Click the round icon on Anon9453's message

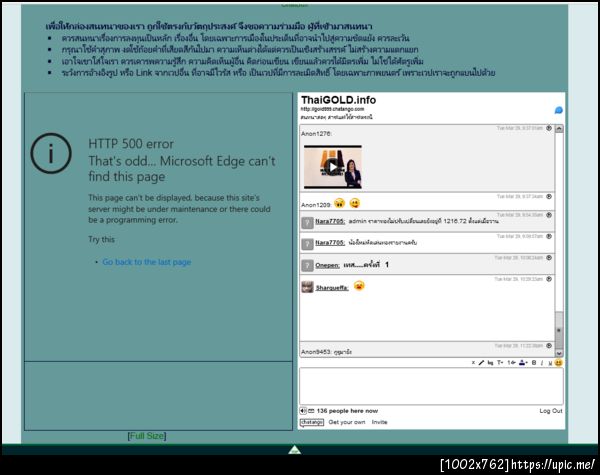(x=549, y=346)
